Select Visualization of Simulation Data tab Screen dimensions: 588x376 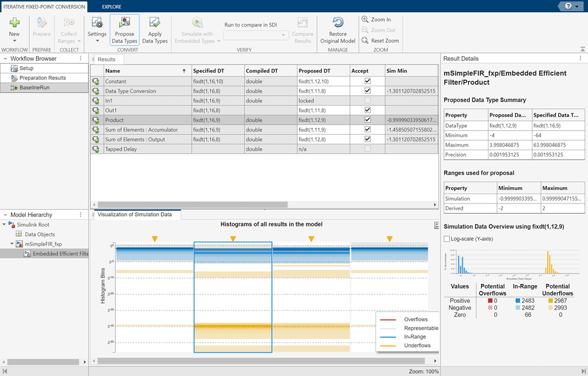point(135,215)
